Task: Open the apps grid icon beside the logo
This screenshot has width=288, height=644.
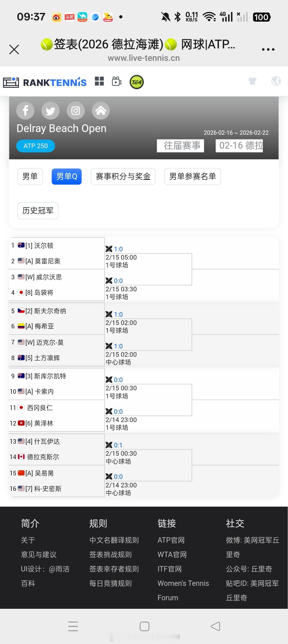Action: coord(99,81)
